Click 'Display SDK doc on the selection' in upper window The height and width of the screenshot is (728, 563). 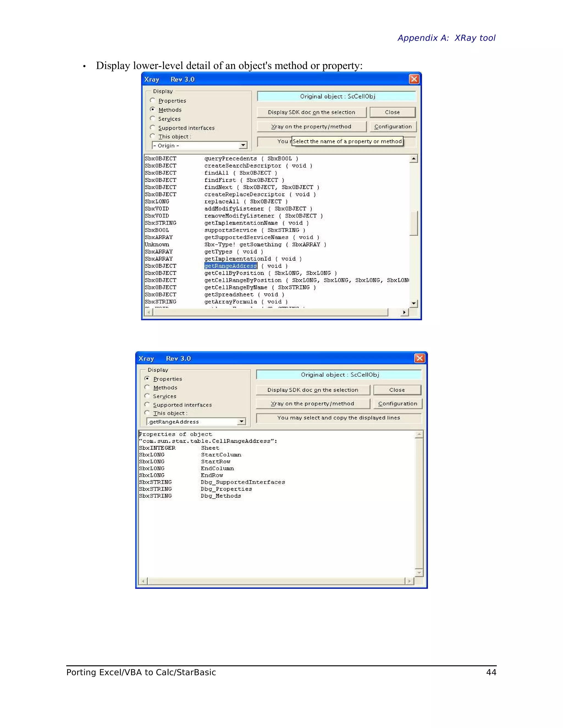pos(311,112)
